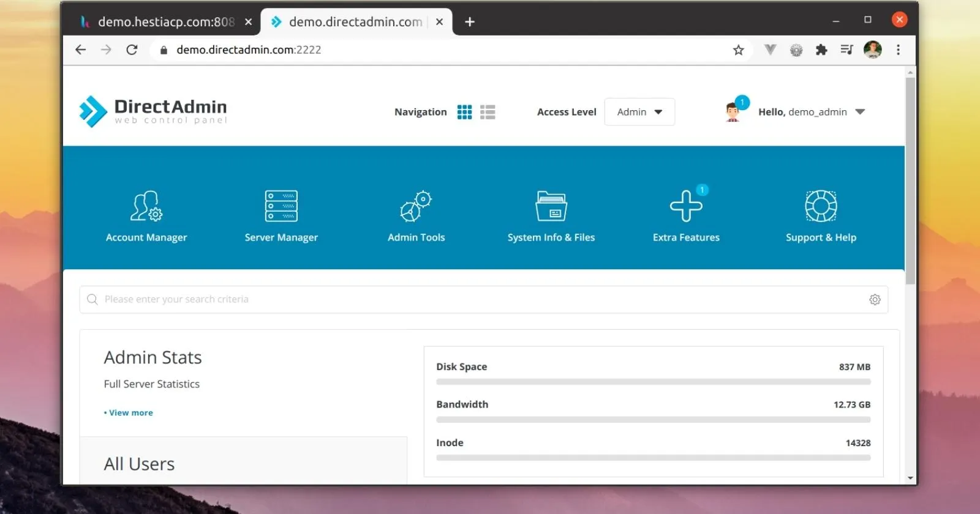Click the page vertical scrollbar
The image size is (980, 514).
[910, 181]
